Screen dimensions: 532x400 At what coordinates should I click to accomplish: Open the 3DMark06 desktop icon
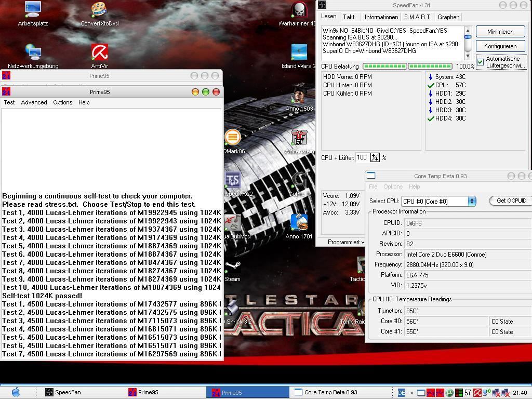pyautogui.click(x=233, y=142)
